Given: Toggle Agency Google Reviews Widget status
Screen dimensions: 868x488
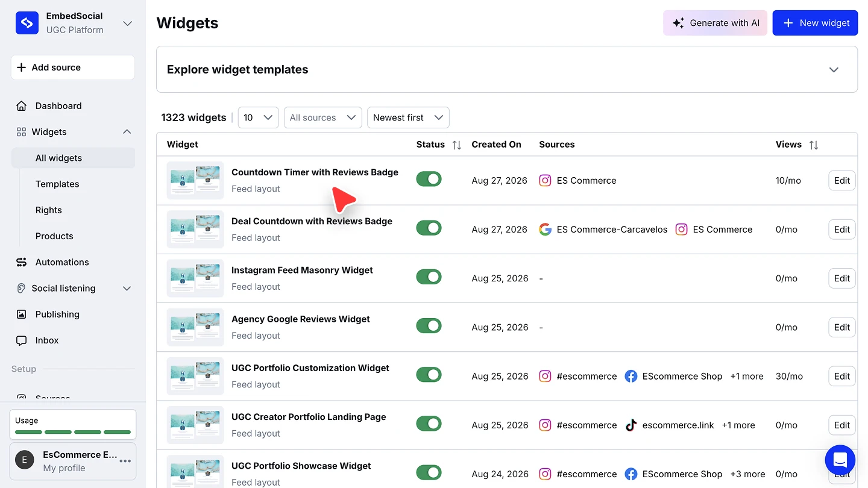Looking at the screenshot, I should (x=429, y=325).
